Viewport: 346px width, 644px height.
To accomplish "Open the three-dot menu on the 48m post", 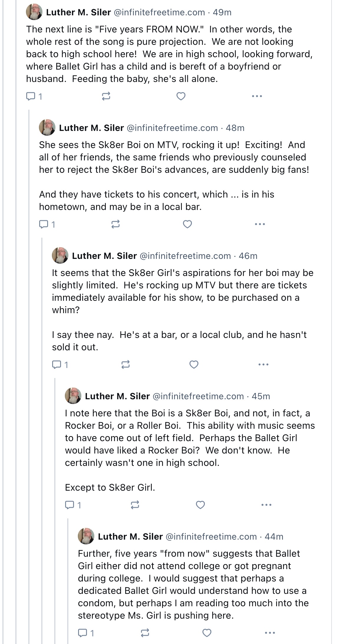I will 260,224.
